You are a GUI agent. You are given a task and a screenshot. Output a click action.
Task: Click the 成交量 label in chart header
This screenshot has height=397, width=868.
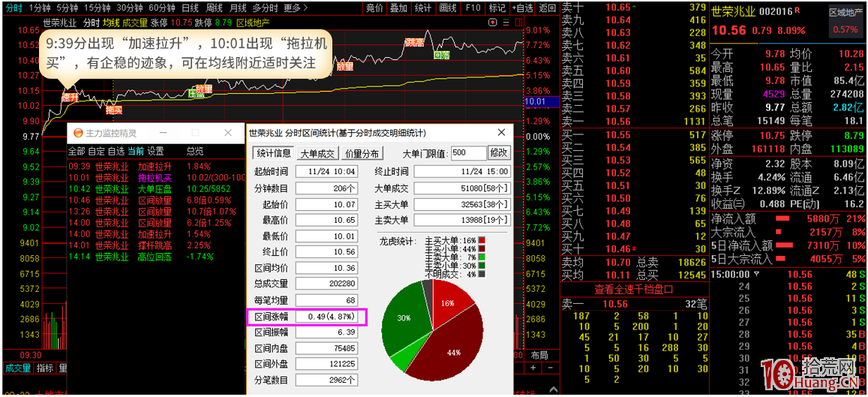point(134,23)
